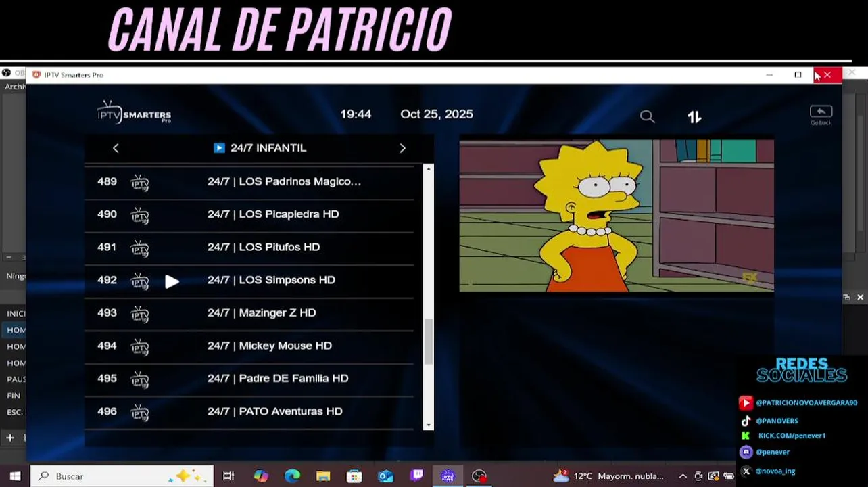Screen dimensions: 868x487
Task: Click the 24/7 INFANTIL category title
Action: (268, 148)
